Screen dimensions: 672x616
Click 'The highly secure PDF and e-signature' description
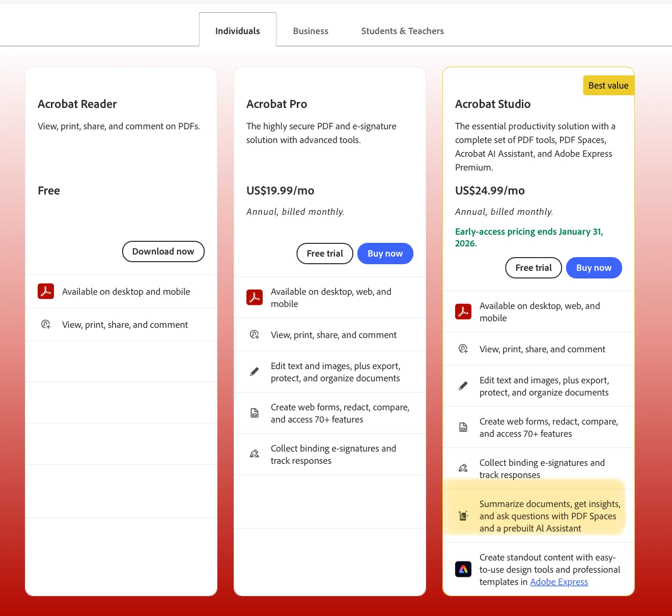point(321,133)
